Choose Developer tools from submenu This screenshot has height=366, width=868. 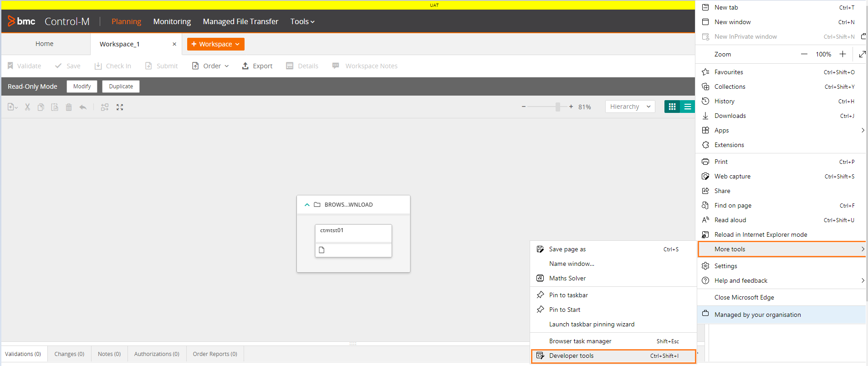(x=613, y=356)
